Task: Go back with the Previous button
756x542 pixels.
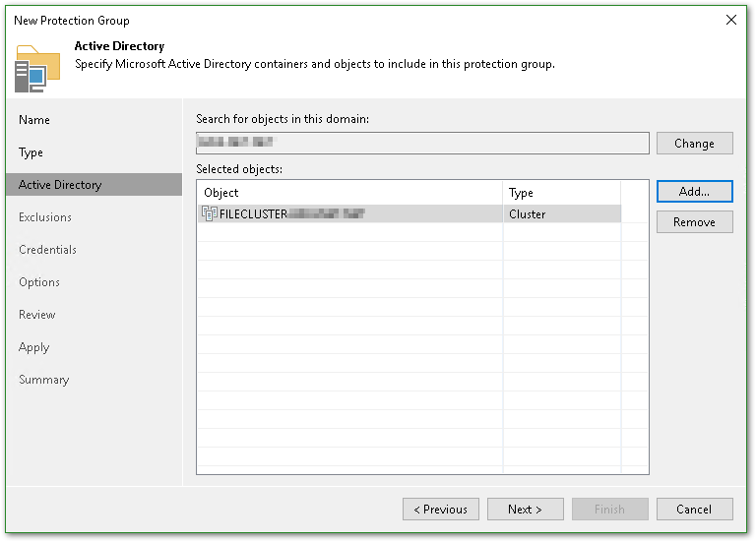Action: click(440, 509)
